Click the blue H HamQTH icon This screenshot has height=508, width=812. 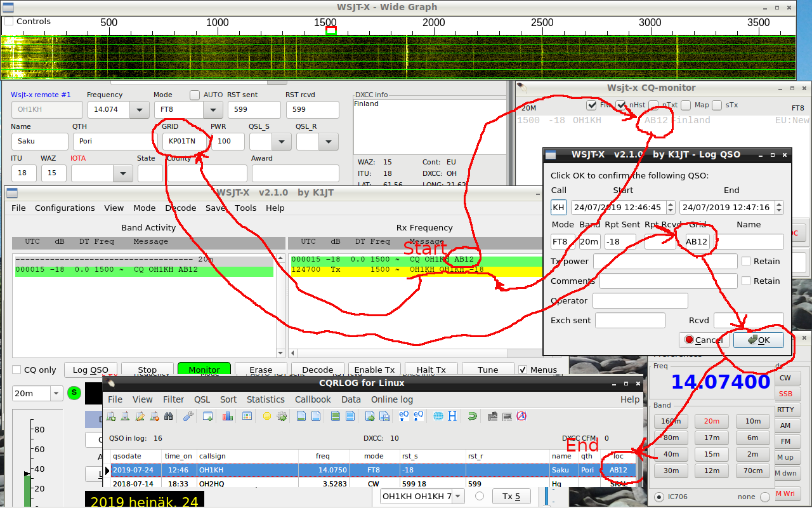[x=452, y=416]
